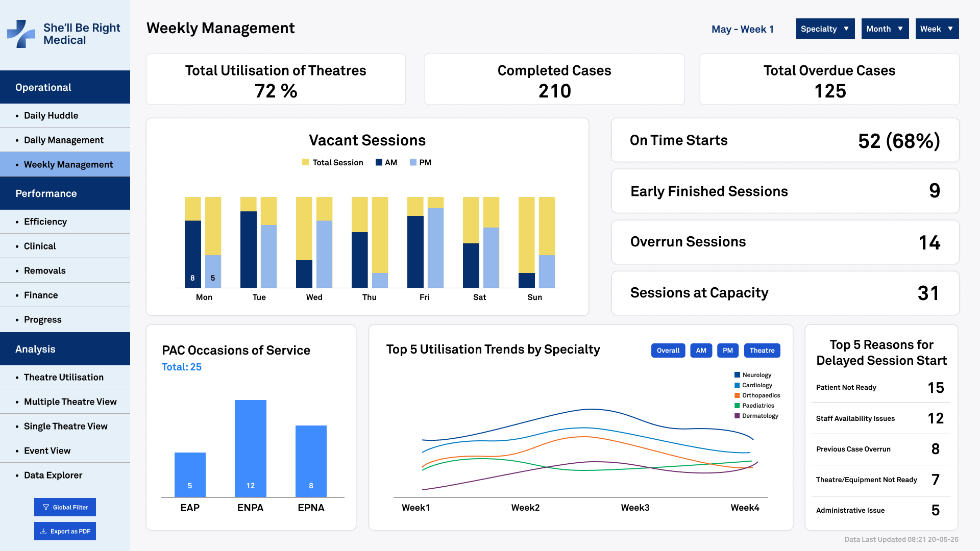The width and height of the screenshot is (980, 551).
Task: Click the Patient Not Ready row
Action: 881,388
